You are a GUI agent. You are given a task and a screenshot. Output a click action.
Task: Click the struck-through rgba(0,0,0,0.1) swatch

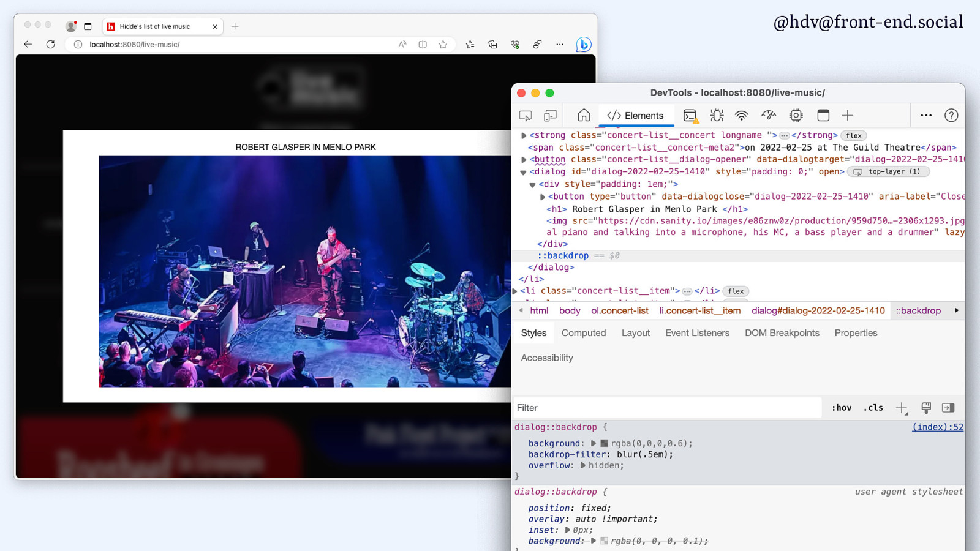tap(604, 541)
